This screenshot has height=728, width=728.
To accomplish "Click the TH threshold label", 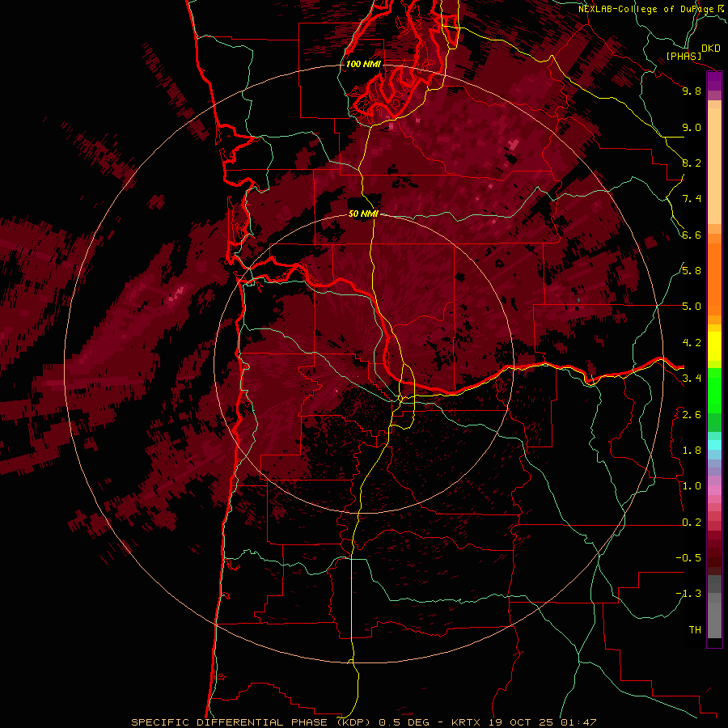I will click(695, 630).
